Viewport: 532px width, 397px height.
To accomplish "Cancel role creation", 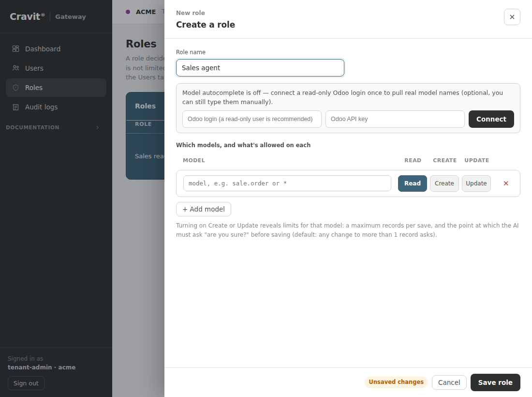I will click(x=449, y=382).
